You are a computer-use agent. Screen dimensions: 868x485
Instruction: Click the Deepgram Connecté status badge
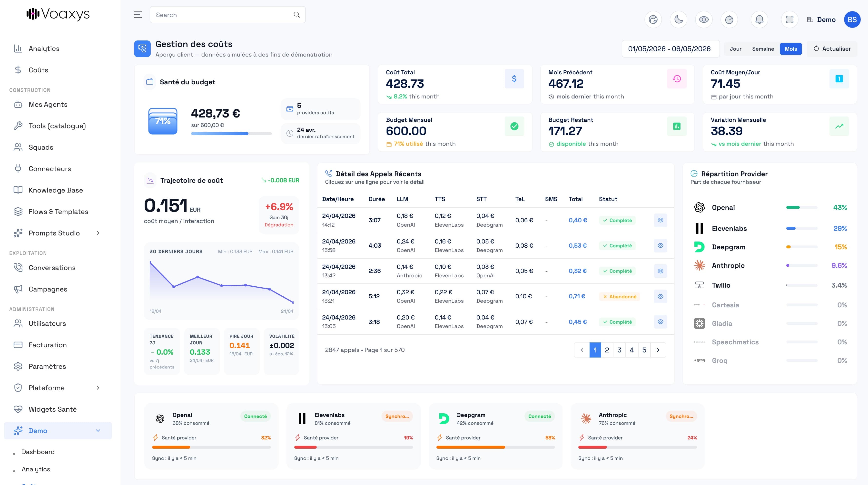540,416
